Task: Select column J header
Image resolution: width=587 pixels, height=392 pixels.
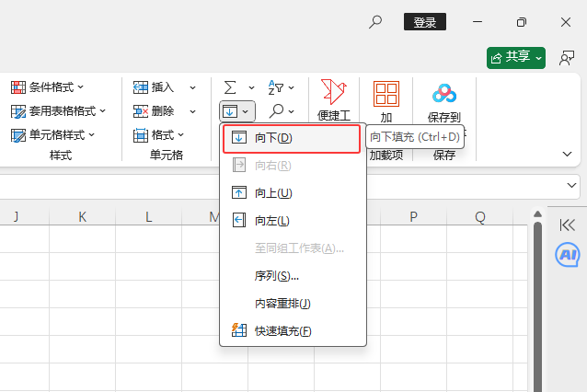Action: click(16, 217)
